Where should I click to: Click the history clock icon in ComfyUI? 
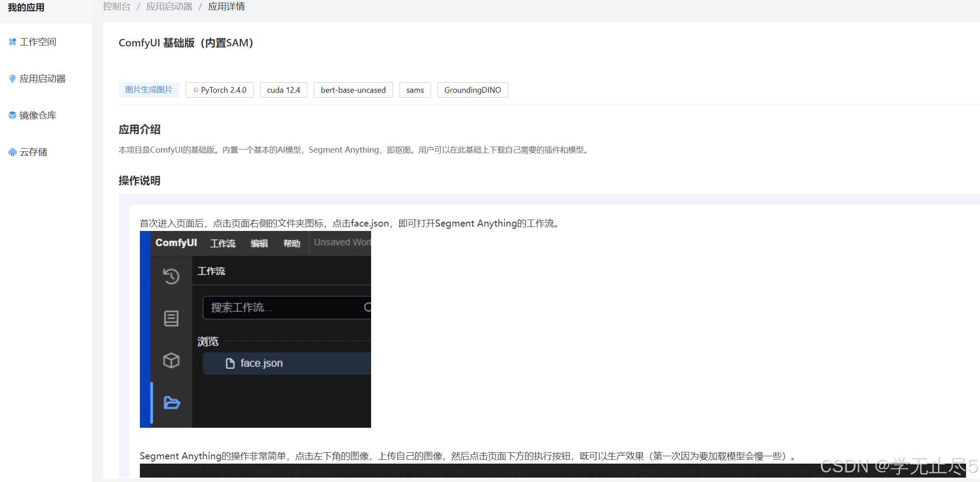tap(171, 276)
